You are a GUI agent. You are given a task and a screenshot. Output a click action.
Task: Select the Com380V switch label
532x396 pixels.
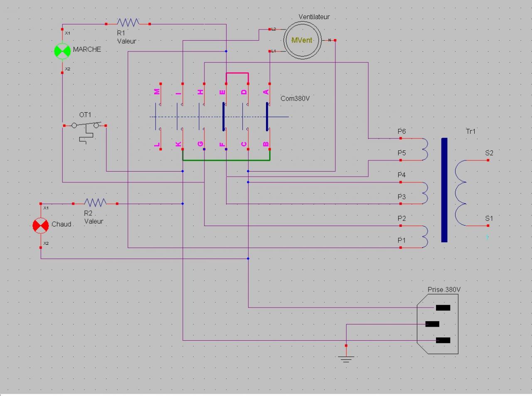[x=295, y=98]
